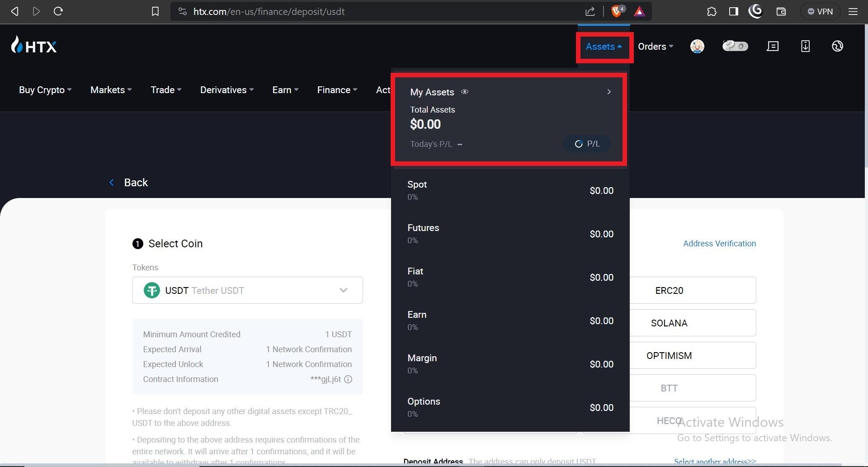The image size is (868, 467).
Task: Choose the BTT network
Action: (670, 388)
